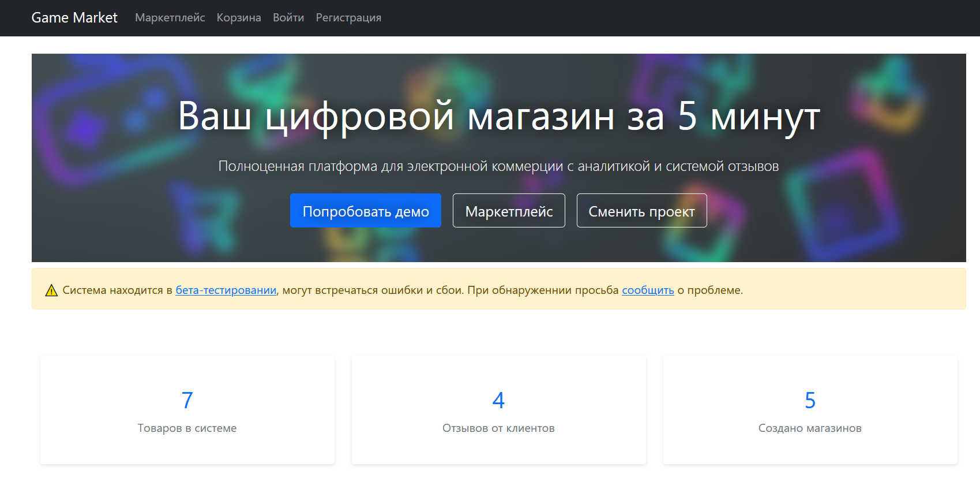This screenshot has height=485, width=980.
Task: Click the number 4 reviews stat
Action: (498, 400)
